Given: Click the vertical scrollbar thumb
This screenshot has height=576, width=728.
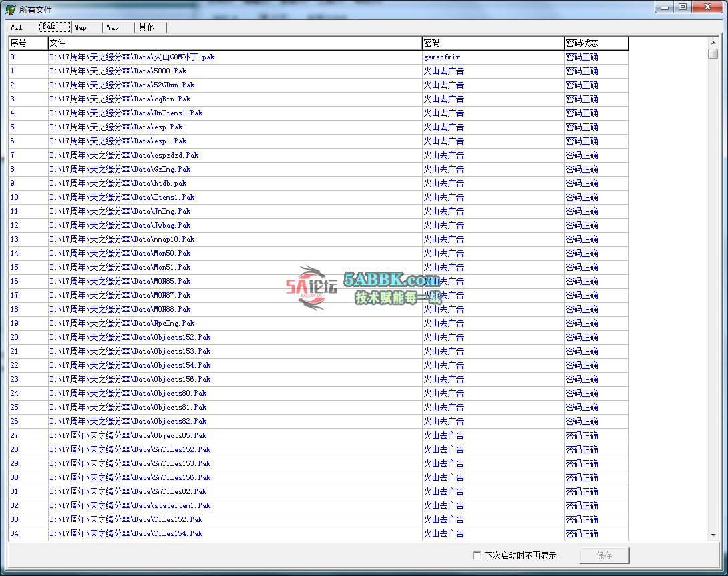Looking at the screenshot, I should (713, 54).
